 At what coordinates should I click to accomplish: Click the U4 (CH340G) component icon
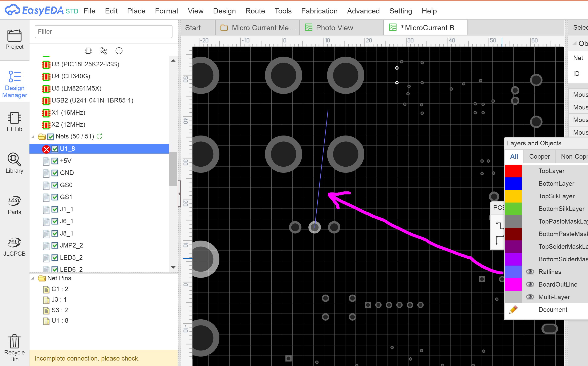(46, 77)
